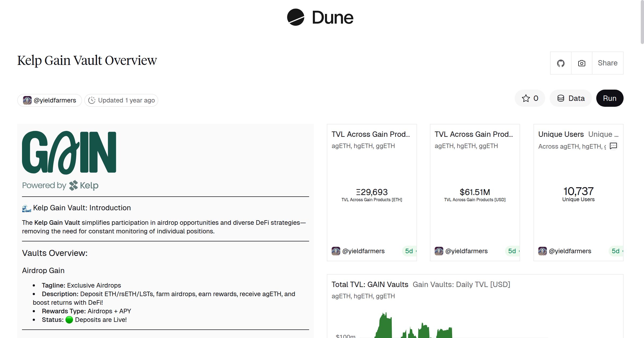Click the camera screenshot icon
The width and height of the screenshot is (644, 338).
tap(581, 63)
